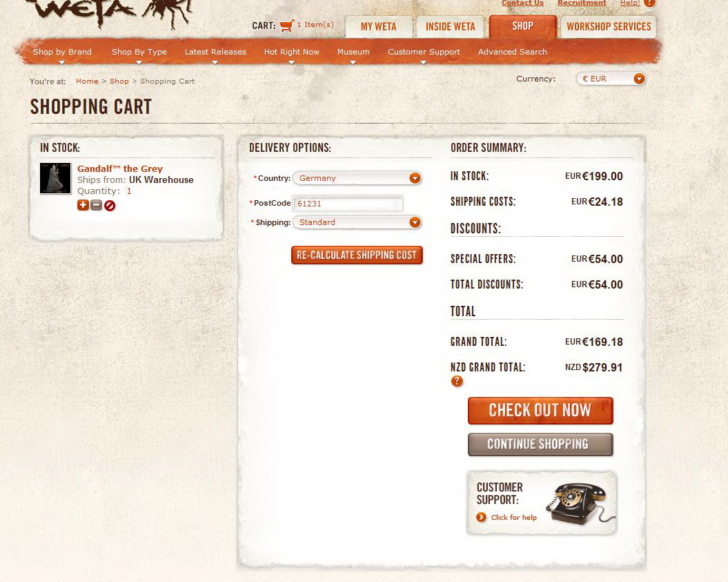Decrease quantity using the minus icon

click(x=96, y=205)
